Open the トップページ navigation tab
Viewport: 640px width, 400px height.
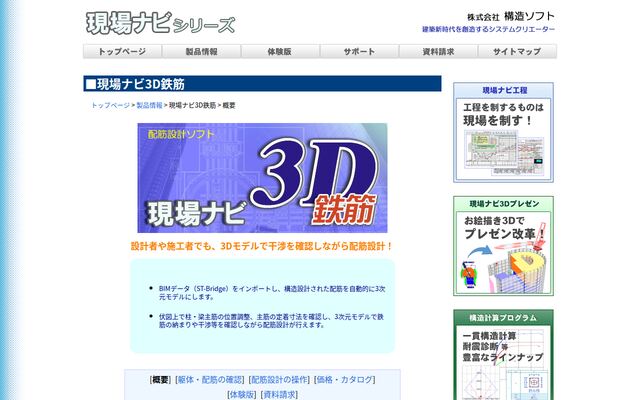pos(122,51)
